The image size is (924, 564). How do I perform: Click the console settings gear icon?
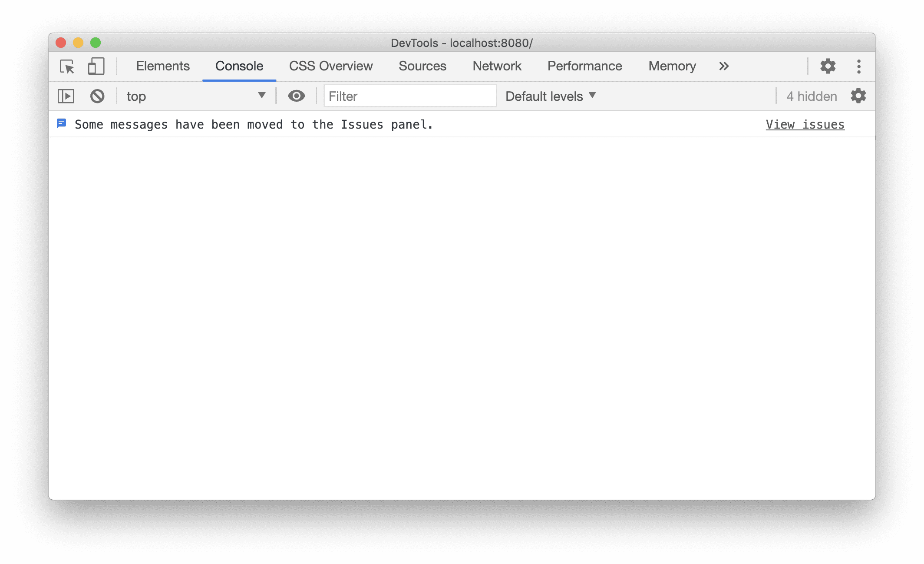point(858,96)
